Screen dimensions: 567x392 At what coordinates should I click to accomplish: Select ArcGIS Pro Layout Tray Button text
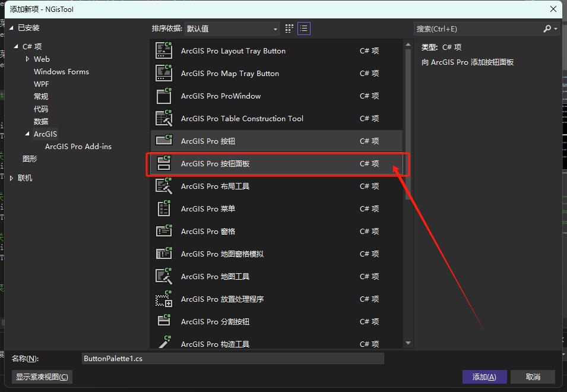233,50
